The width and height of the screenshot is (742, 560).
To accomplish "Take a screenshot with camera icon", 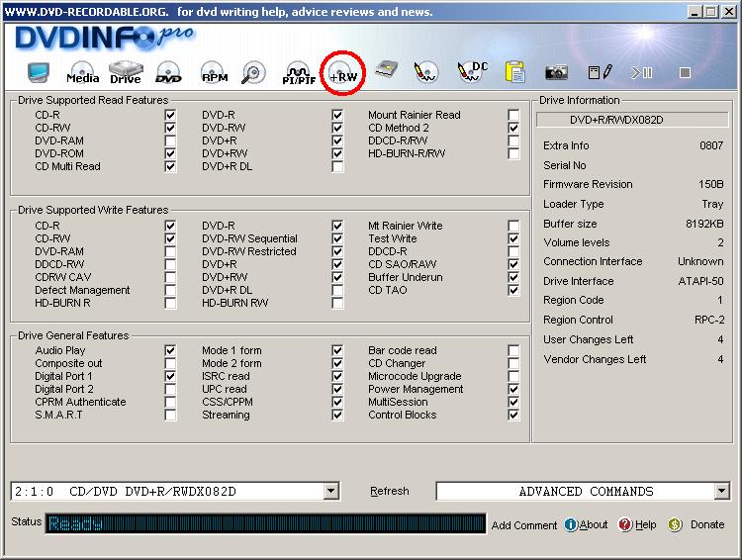I will [x=556, y=72].
